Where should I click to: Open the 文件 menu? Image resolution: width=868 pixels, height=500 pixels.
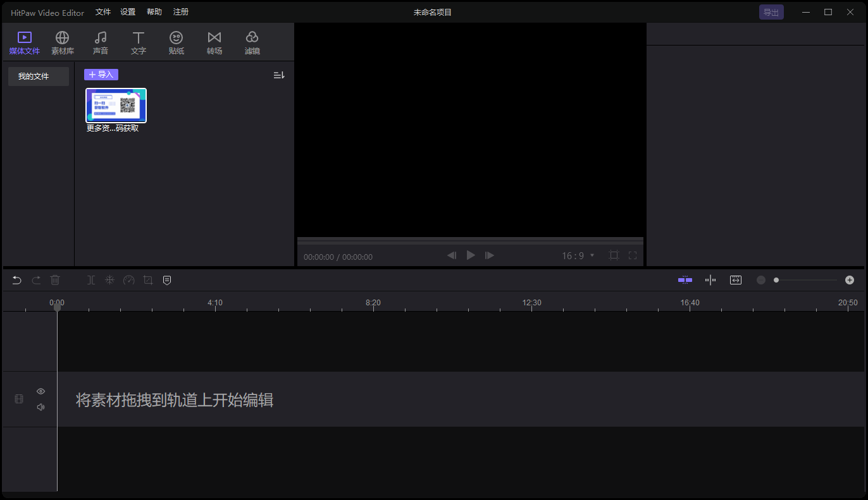click(103, 12)
